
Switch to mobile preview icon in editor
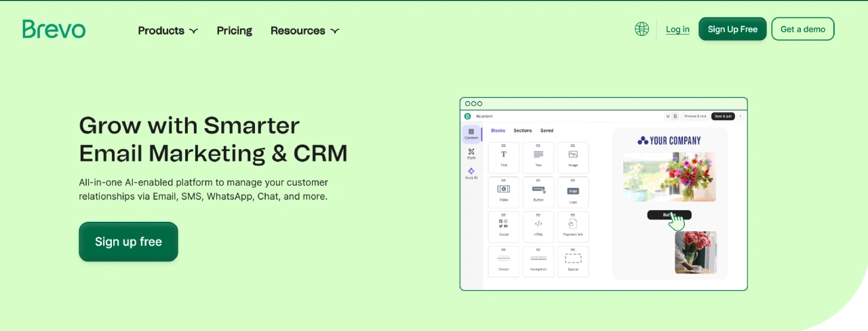coord(675,116)
